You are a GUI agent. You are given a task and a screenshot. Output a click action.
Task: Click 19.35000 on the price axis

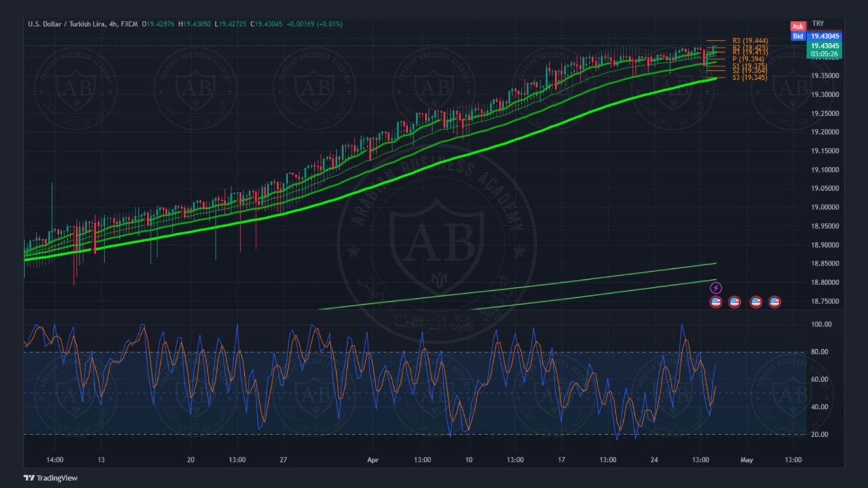(825, 76)
